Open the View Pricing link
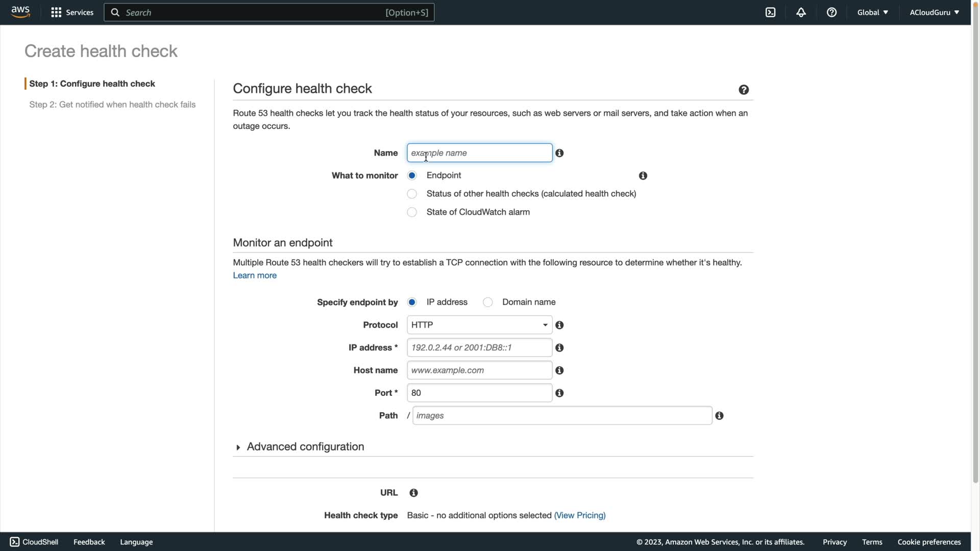 (x=580, y=515)
